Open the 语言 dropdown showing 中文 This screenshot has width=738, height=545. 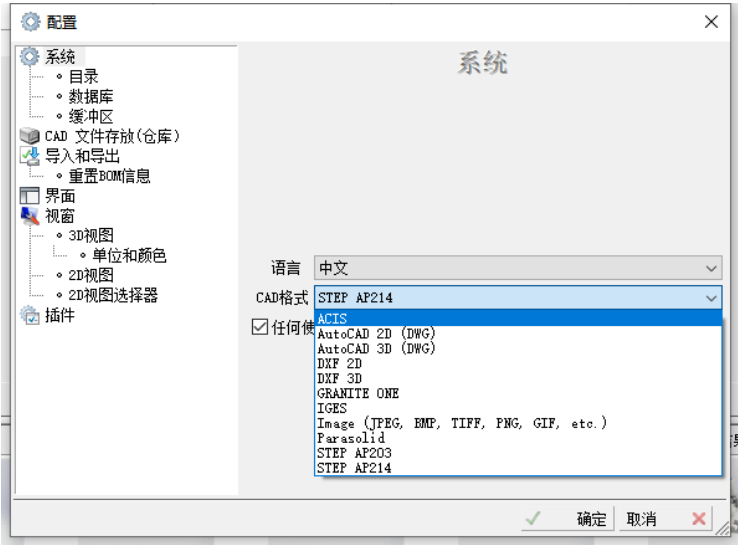pos(517,268)
